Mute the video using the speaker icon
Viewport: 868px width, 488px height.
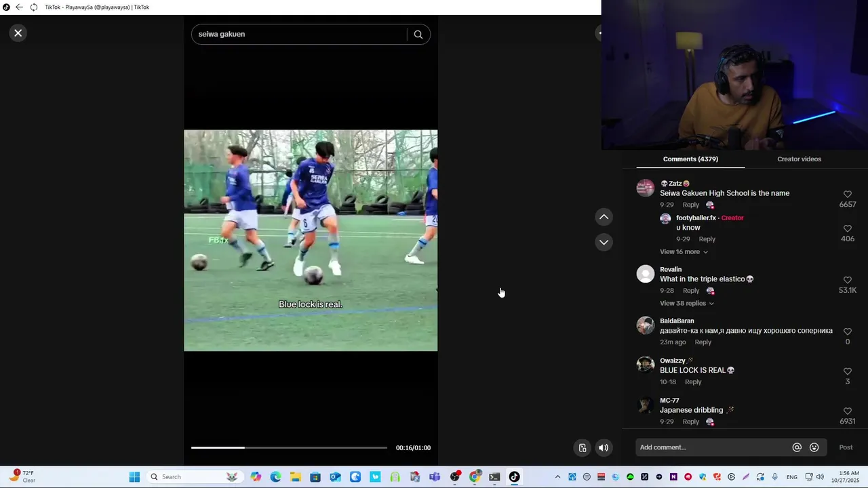point(604,447)
